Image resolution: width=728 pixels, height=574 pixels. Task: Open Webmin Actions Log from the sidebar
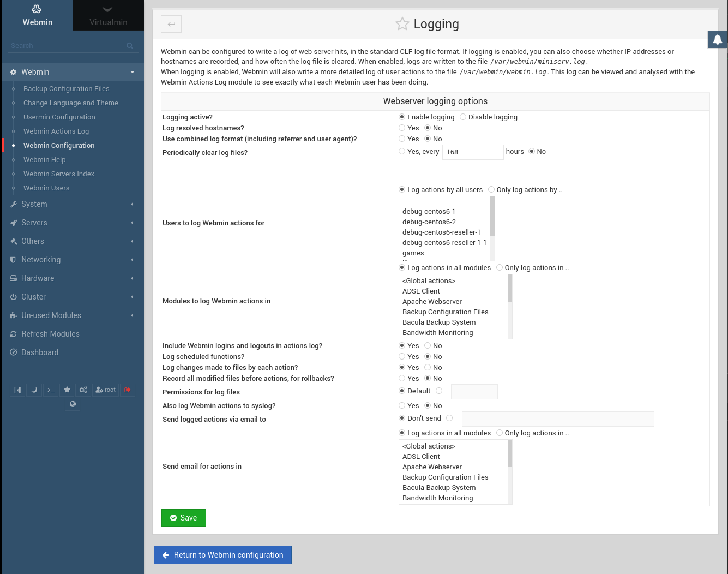[x=56, y=131]
